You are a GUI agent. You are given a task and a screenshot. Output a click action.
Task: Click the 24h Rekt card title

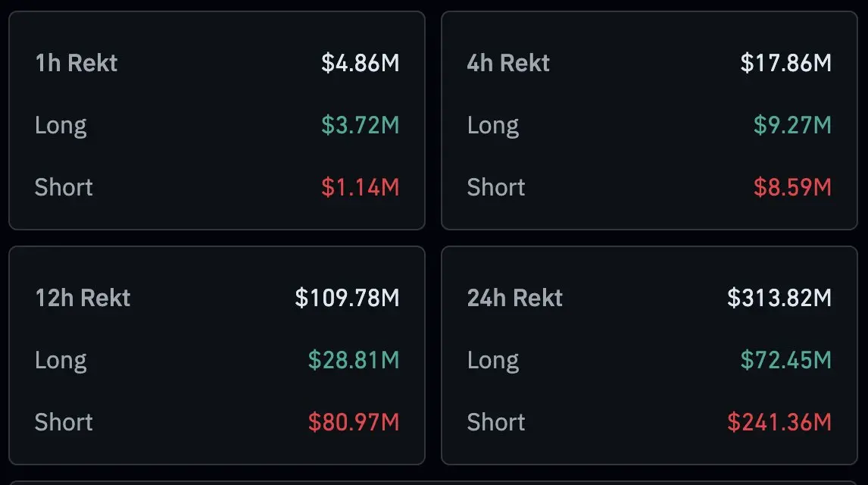point(514,298)
